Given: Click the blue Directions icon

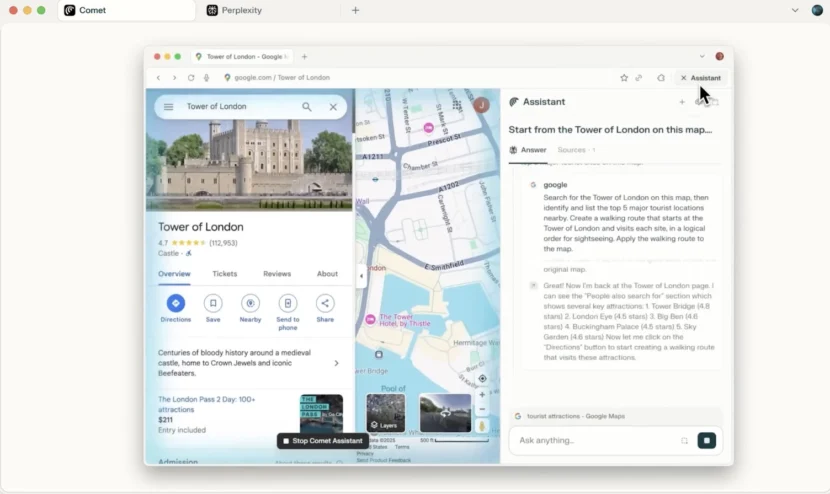Looking at the screenshot, I should [x=175, y=303].
